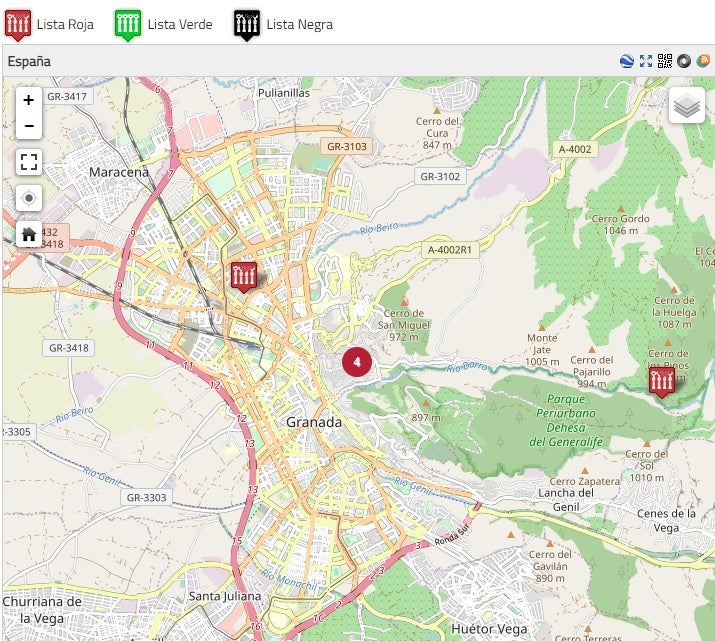The height and width of the screenshot is (641, 715).
Task: Click the blue expand arrows icon
Action: [646, 61]
